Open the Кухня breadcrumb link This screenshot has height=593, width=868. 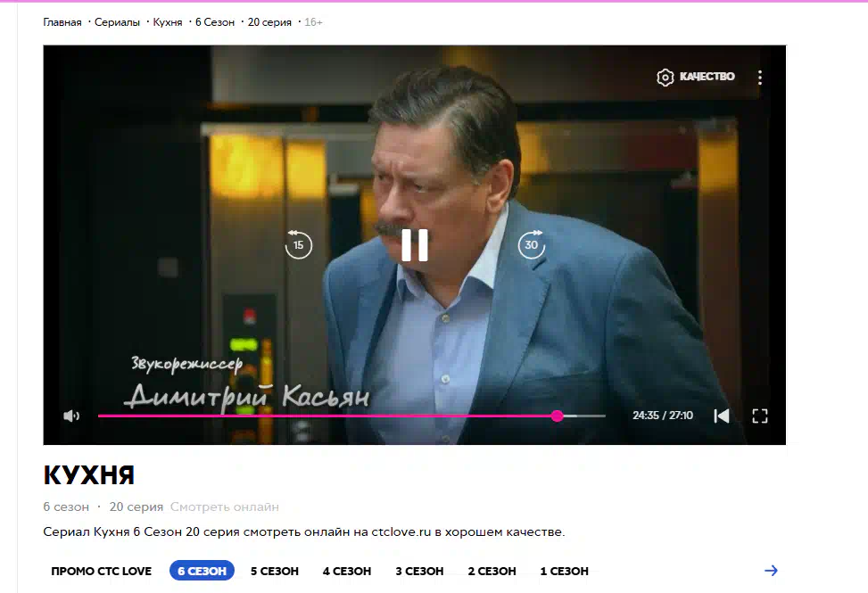tap(168, 22)
